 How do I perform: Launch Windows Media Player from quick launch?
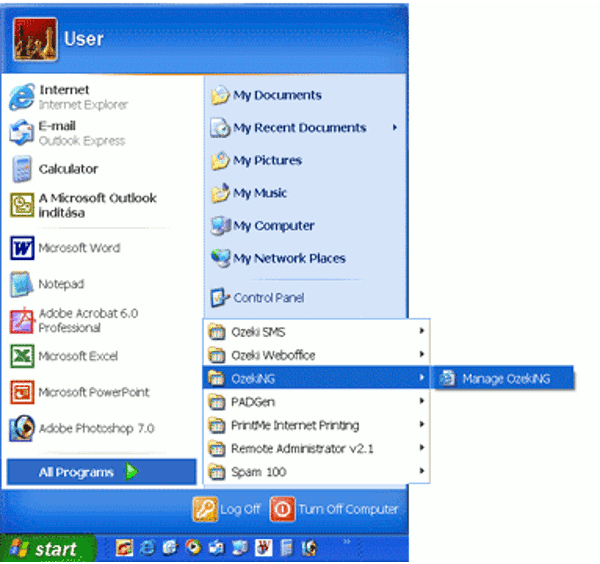[193, 548]
